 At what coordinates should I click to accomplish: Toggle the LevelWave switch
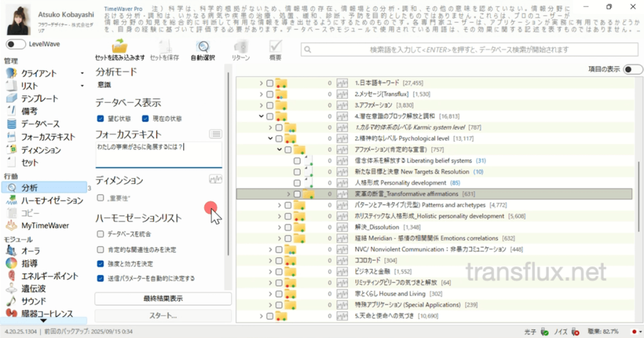16,45
